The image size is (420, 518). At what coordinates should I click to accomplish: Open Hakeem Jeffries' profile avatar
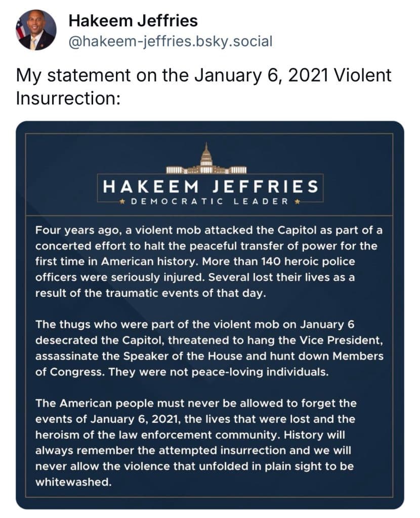tap(36, 30)
